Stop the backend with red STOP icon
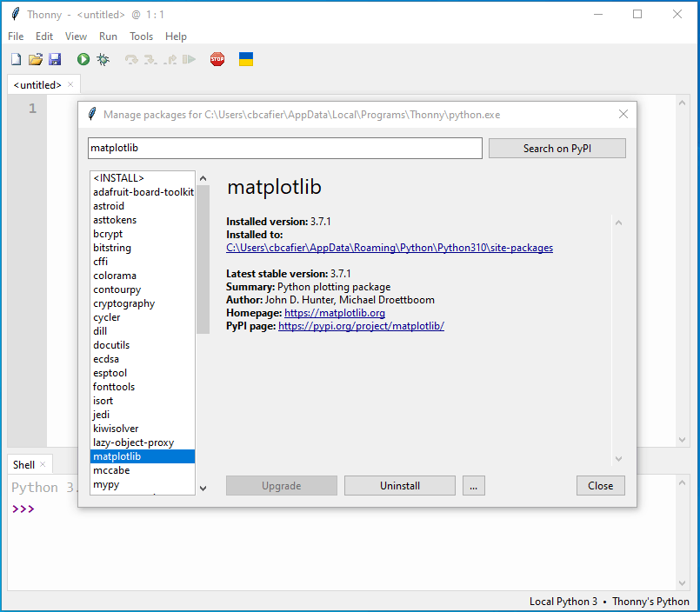The height and width of the screenshot is (612, 700). click(x=217, y=59)
